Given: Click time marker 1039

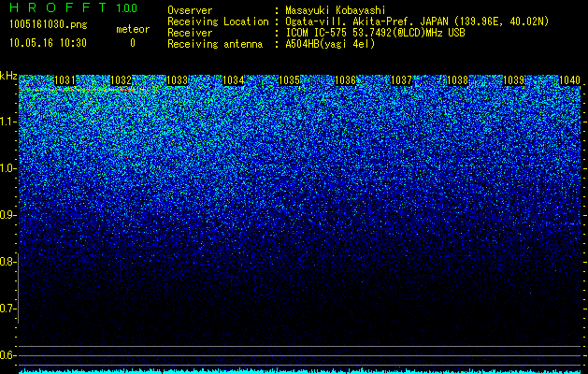Looking at the screenshot, I should [513, 80].
